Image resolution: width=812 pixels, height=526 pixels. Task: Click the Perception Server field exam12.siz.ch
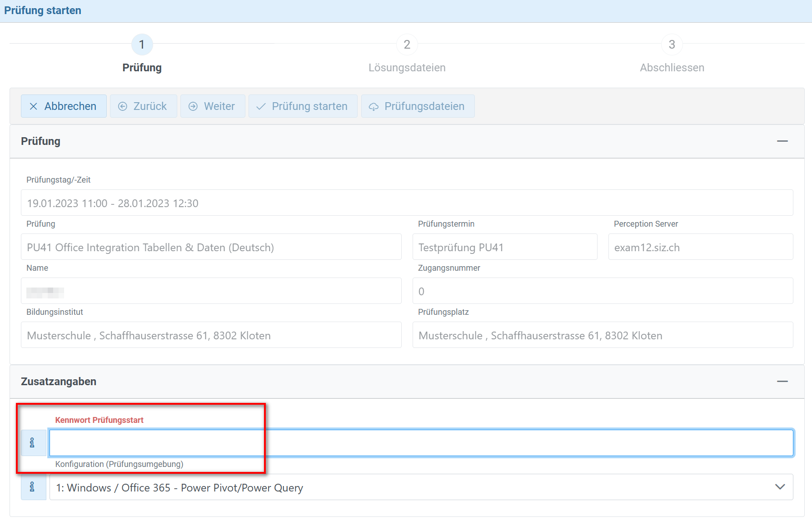click(701, 247)
